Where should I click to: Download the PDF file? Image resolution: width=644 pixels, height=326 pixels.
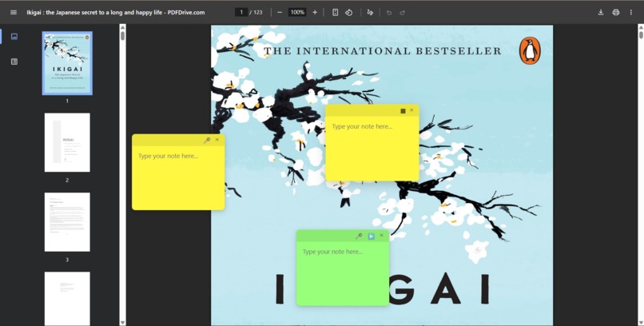(x=601, y=12)
